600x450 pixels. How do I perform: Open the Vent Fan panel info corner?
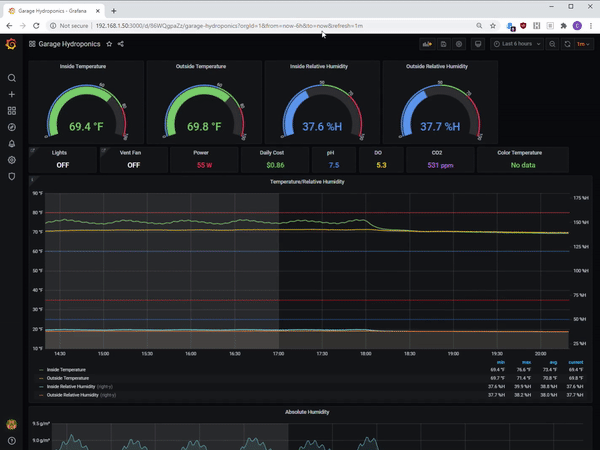(103, 150)
